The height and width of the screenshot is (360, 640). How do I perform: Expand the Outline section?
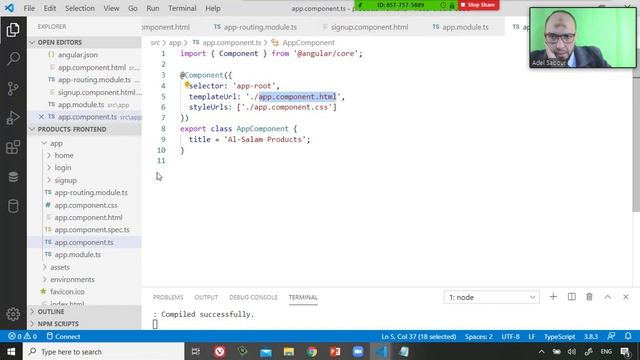click(84, 311)
